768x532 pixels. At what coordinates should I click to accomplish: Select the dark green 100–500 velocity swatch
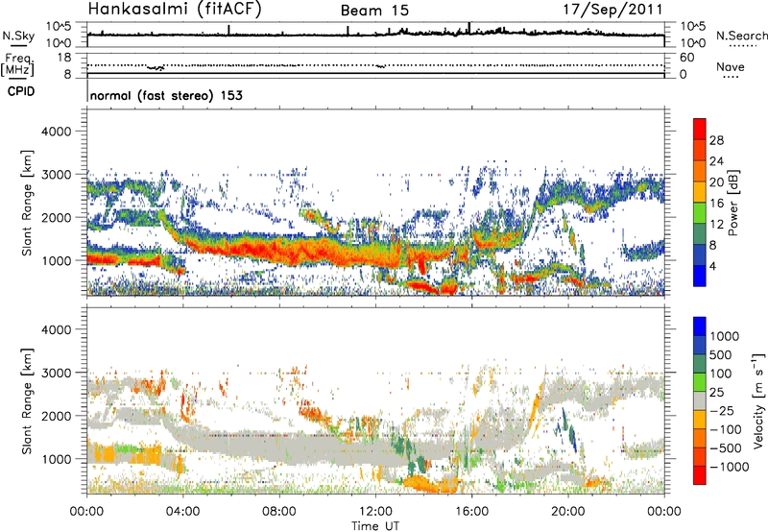[700, 364]
